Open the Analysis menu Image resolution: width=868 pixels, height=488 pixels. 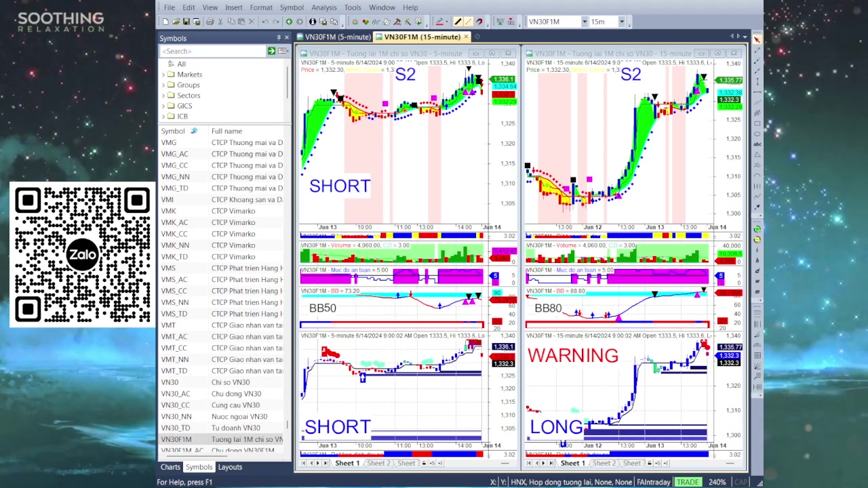point(324,7)
